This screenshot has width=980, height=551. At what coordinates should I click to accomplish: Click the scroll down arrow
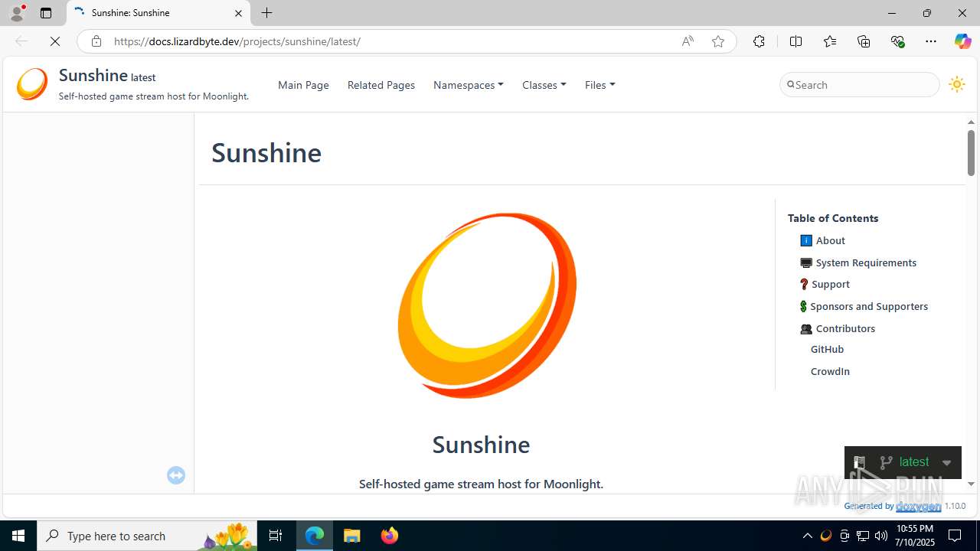tap(971, 484)
